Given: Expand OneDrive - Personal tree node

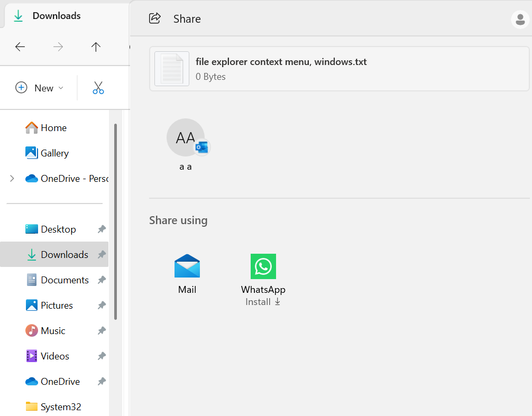Looking at the screenshot, I should tap(12, 178).
